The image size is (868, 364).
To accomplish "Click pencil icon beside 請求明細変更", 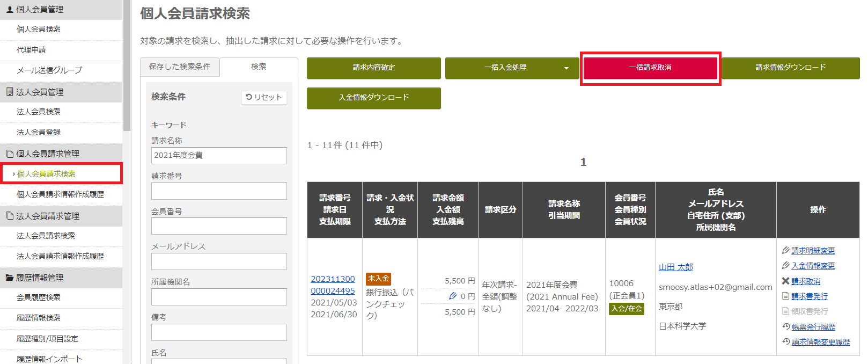I will (x=786, y=250).
